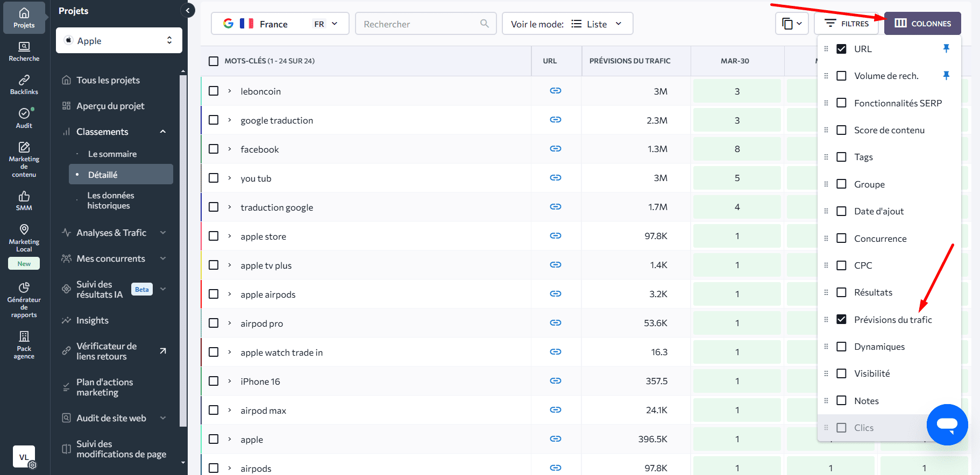Grab the drag handle beside Tags column
This screenshot has height=475, width=980.
(826, 157)
